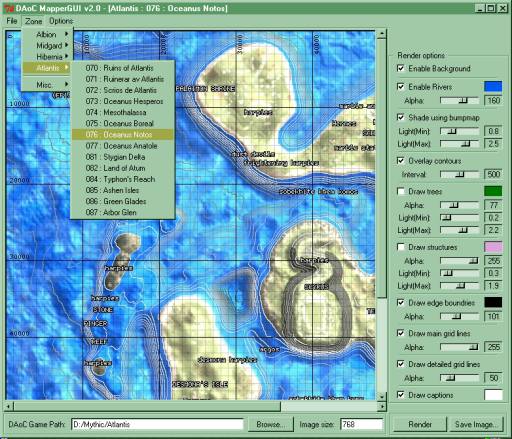
Task: Toggle Draw edge boundaries checkbox
Action: coord(401,303)
